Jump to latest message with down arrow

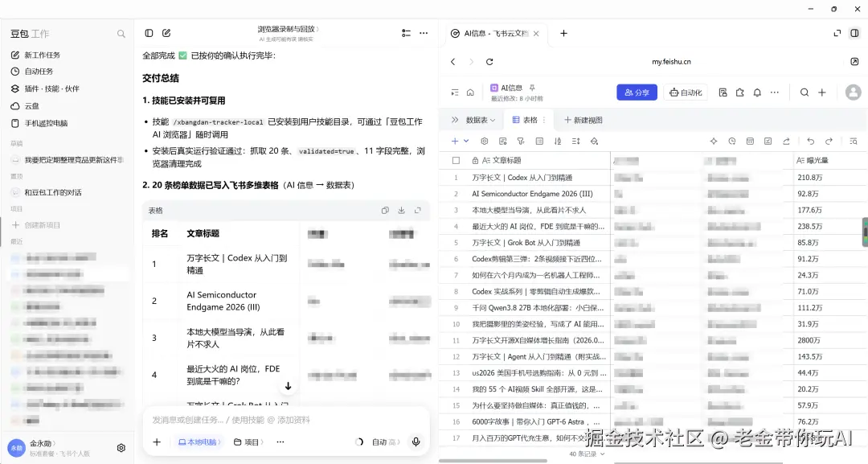[288, 386]
